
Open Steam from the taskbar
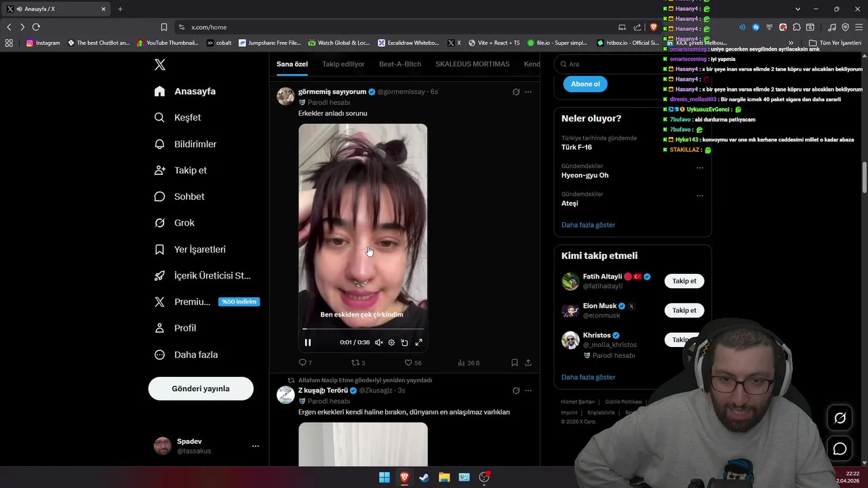(424, 477)
